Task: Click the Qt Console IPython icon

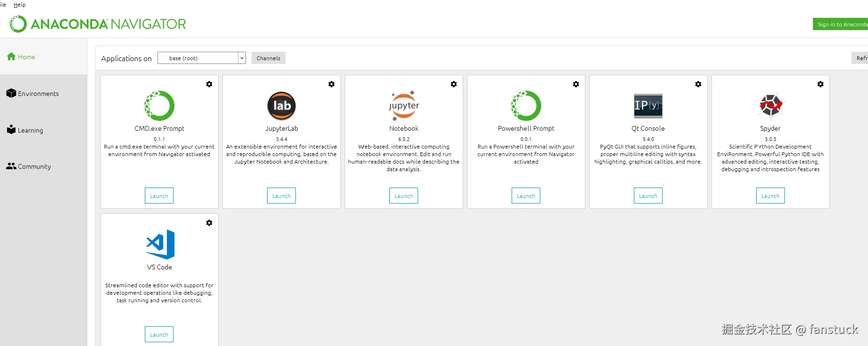Action: click(648, 106)
